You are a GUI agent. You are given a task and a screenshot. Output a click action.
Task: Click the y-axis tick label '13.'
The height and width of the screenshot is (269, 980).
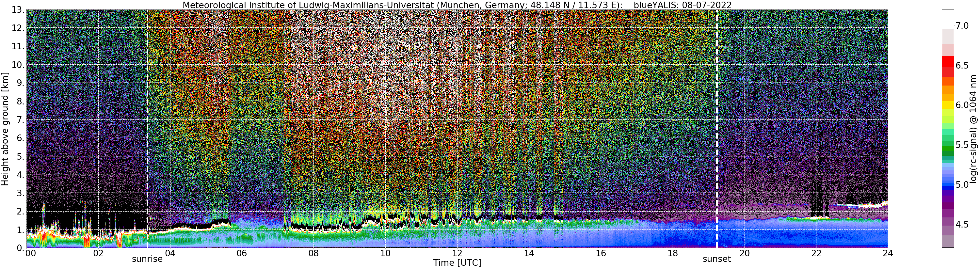pos(18,10)
